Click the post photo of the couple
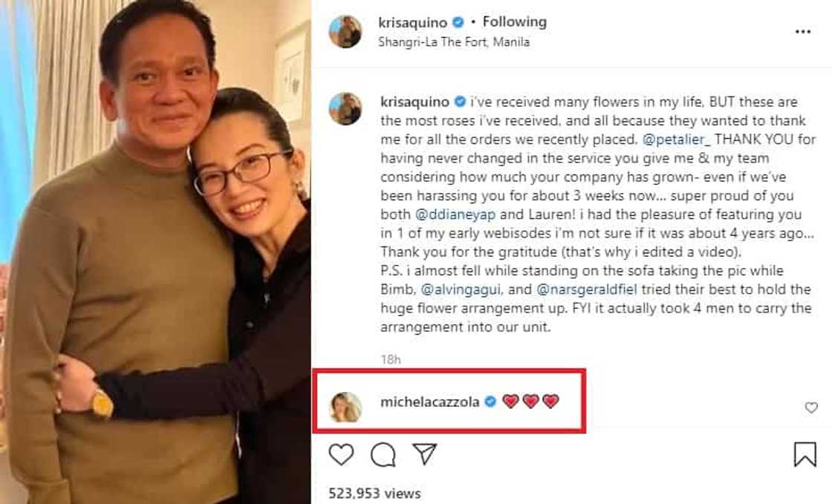Viewport: 832px width, 504px height. coord(155,252)
